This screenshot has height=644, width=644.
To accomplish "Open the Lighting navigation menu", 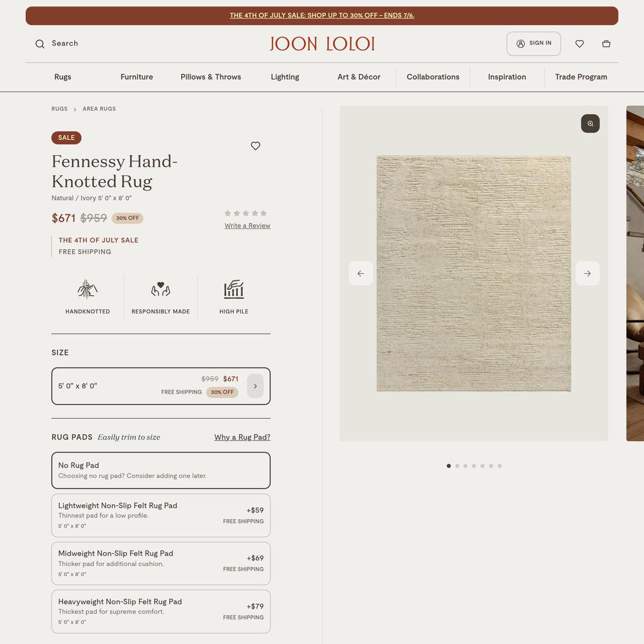I will click(x=285, y=77).
